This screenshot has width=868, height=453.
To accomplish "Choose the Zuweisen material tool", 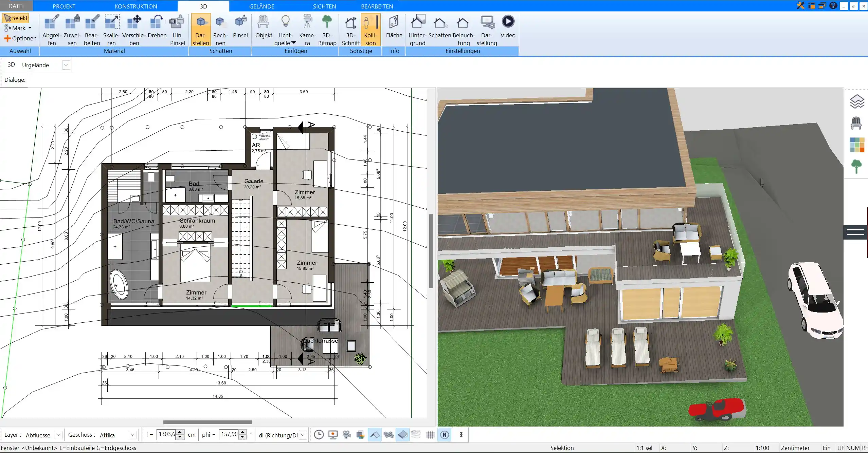I will click(72, 30).
